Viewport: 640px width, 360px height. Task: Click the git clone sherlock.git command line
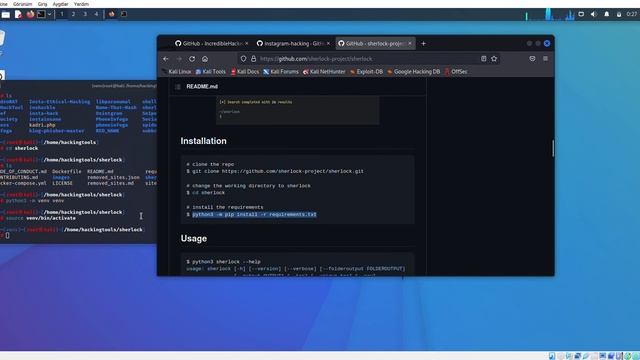[x=275, y=171]
